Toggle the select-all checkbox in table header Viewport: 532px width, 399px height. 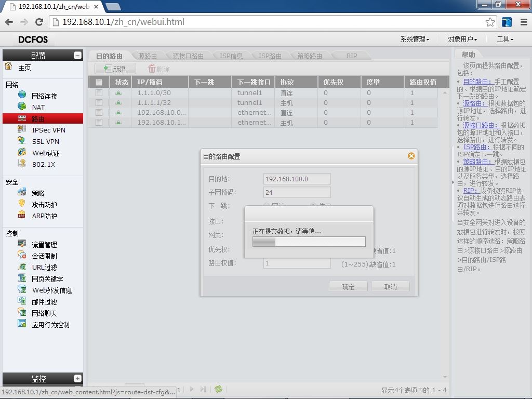pyautogui.click(x=99, y=82)
